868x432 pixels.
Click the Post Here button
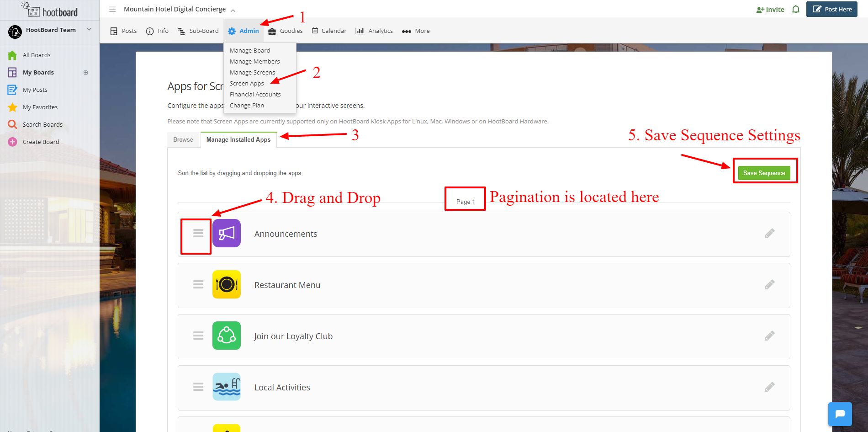click(831, 10)
